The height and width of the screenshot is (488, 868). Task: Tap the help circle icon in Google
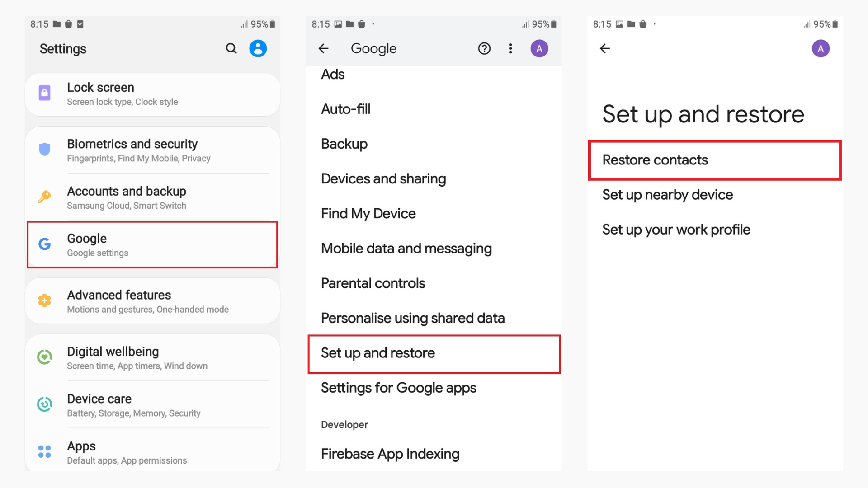click(x=486, y=49)
